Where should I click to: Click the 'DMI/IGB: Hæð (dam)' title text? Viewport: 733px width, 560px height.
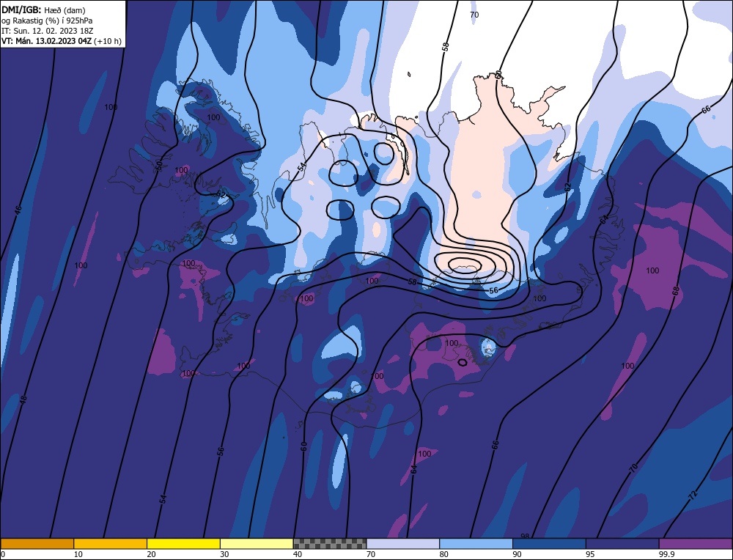tap(43, 10)
